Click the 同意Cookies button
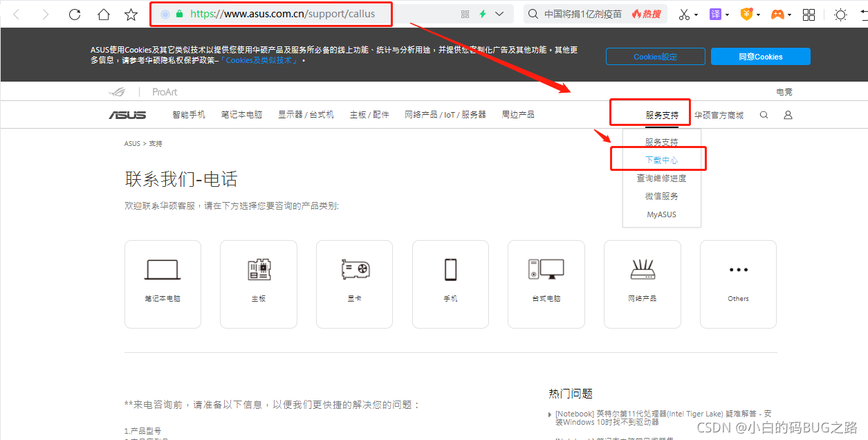The image size is (868, 440). (x=760, y=57)
